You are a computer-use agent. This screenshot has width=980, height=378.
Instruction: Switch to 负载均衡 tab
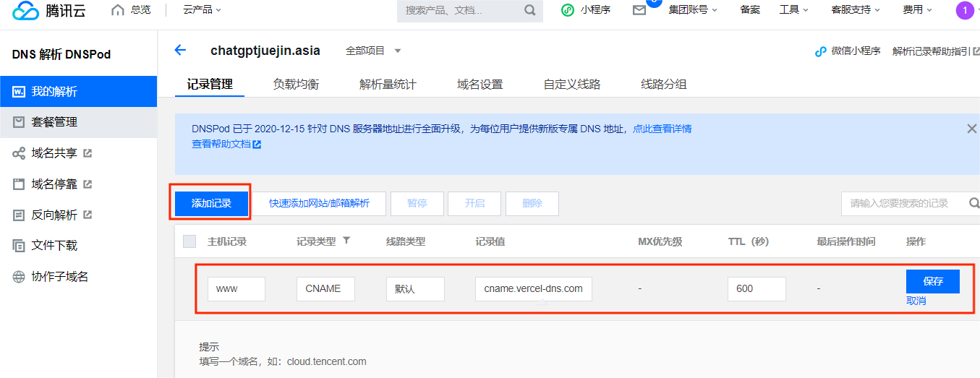[296, 84]
